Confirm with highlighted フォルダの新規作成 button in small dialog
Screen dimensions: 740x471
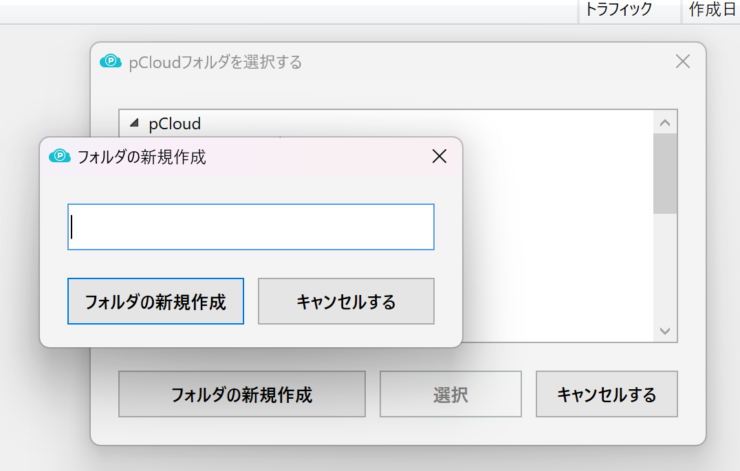[x=156, y=301]
